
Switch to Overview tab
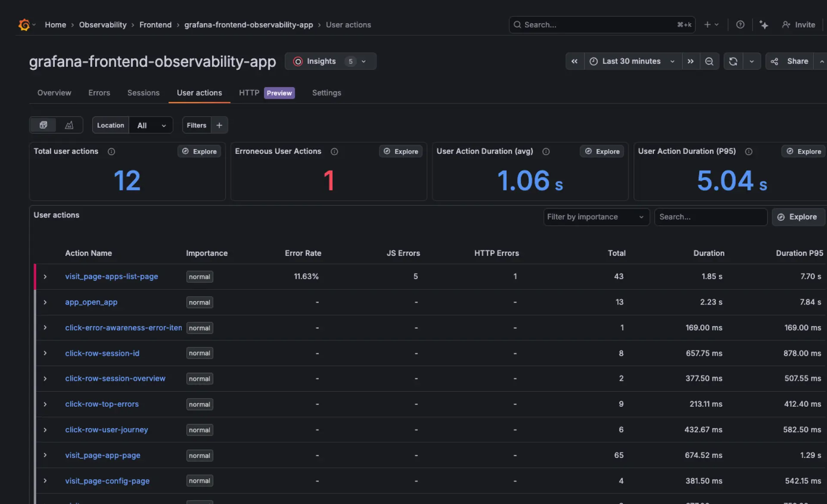click(54, 93)
